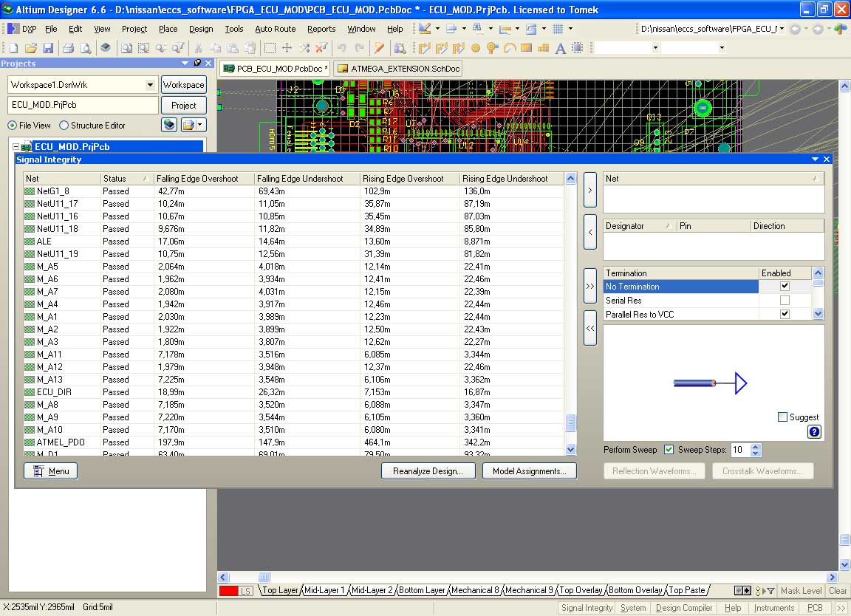
Task: Open the Print Preview toolbar icon
Action: (x=85, y=48)
